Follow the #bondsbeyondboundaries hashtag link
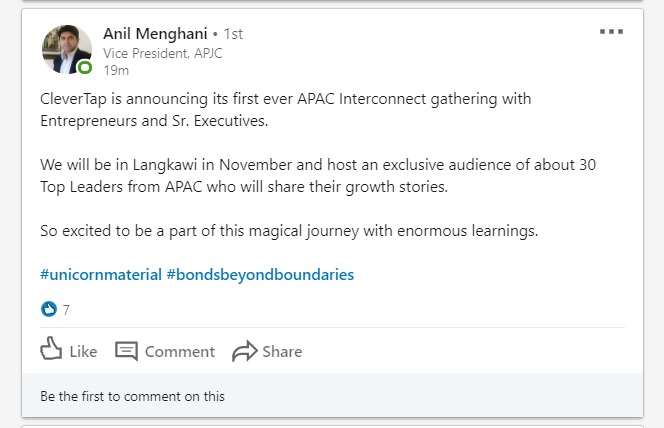Viewport: 664px width, 428px height. coord(260,274)
